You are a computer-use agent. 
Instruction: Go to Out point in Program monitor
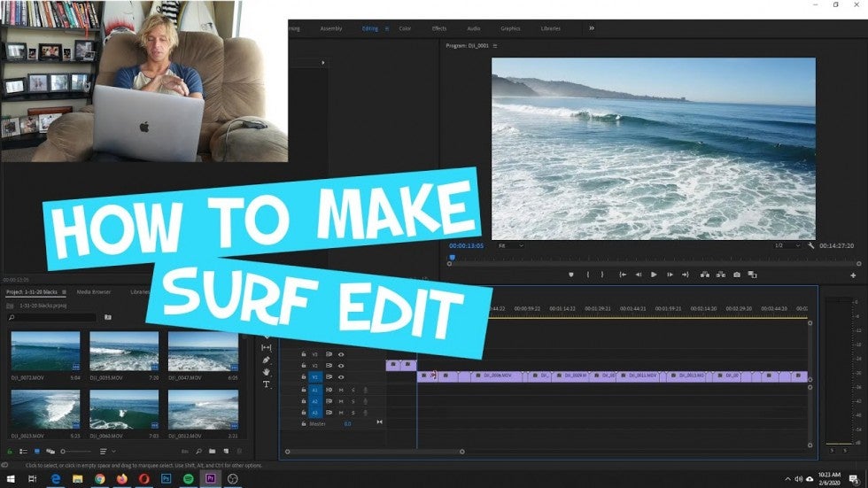(686, 275)
